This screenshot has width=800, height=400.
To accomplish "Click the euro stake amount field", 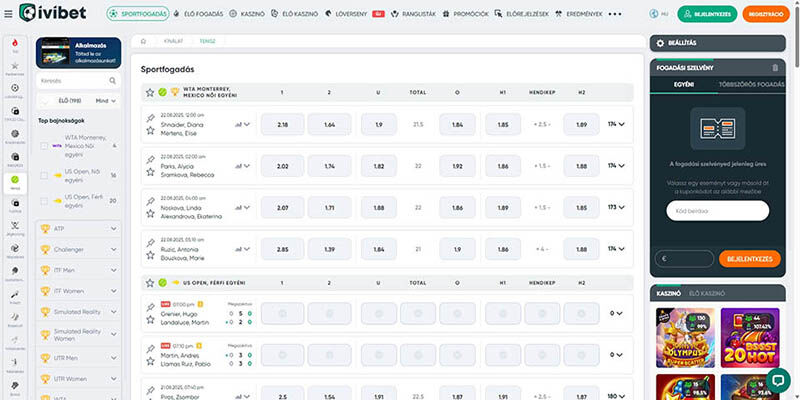I will (684, 259).
